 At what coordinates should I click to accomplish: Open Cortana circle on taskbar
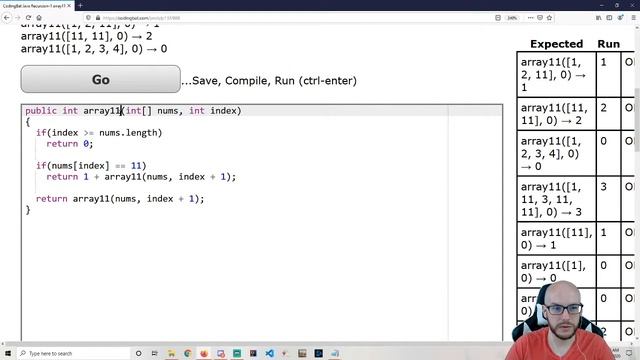point(138,353)
